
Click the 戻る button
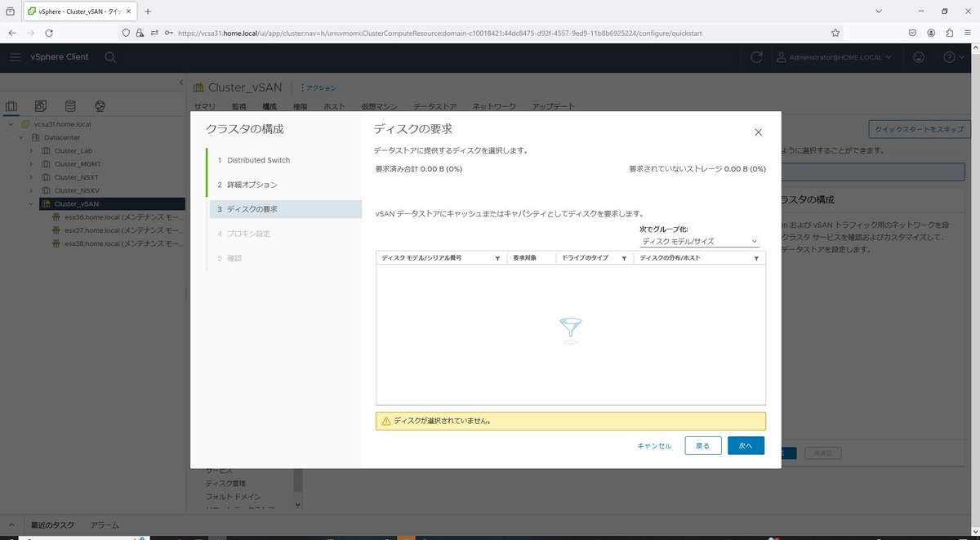[x=703, y=446]
